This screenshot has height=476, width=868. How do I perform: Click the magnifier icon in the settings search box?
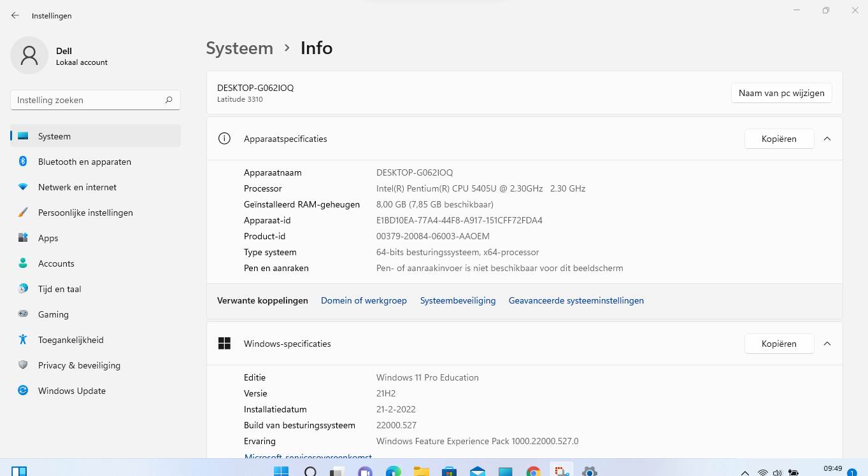click(x=169, y=100)
